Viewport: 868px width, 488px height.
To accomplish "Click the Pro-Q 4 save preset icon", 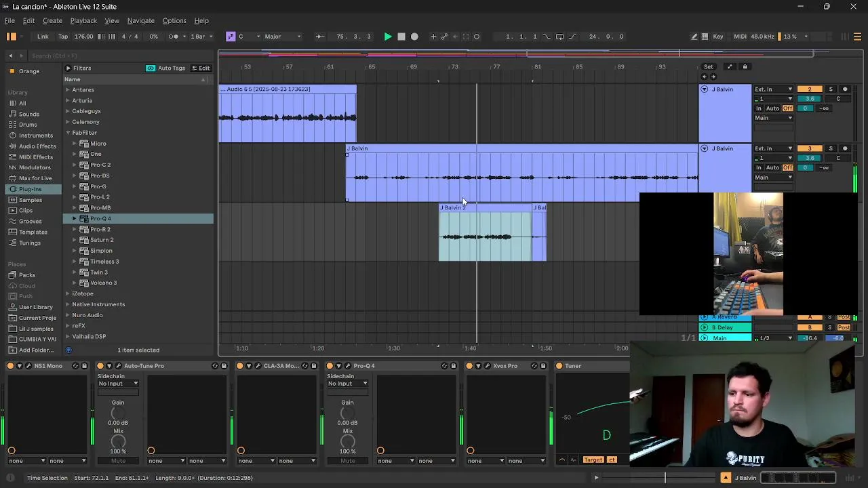I will (454, 366).
